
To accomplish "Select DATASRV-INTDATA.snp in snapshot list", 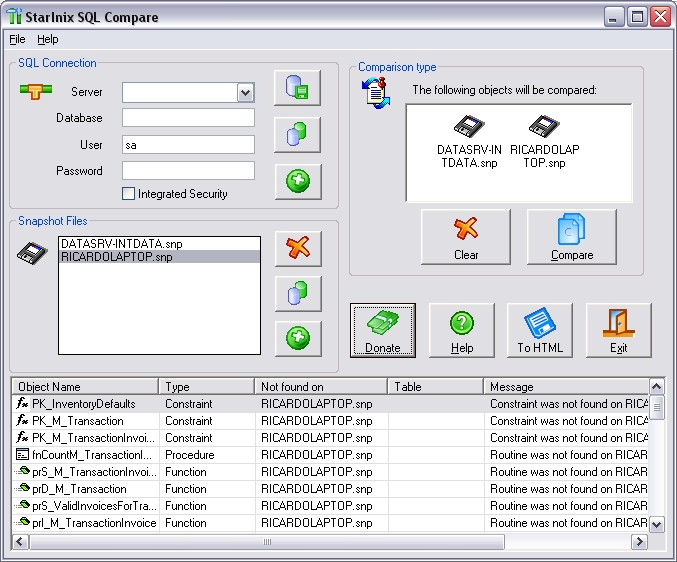I will (159, 243).
